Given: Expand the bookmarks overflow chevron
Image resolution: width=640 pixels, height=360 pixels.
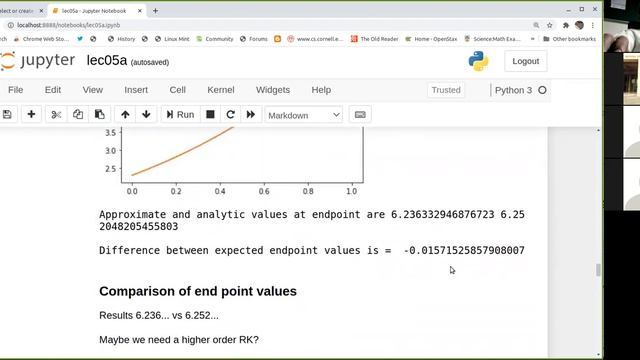Looking at the screenshot, I should 532,39.
